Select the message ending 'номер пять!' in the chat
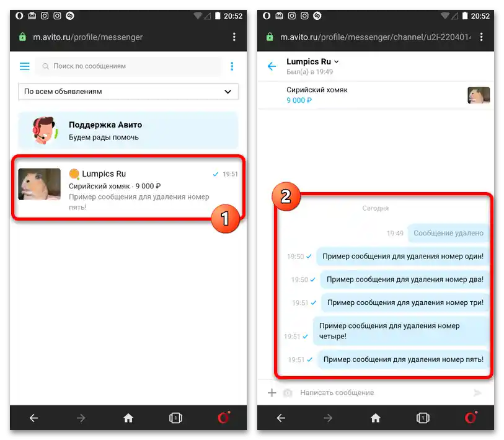 (404, 359)
